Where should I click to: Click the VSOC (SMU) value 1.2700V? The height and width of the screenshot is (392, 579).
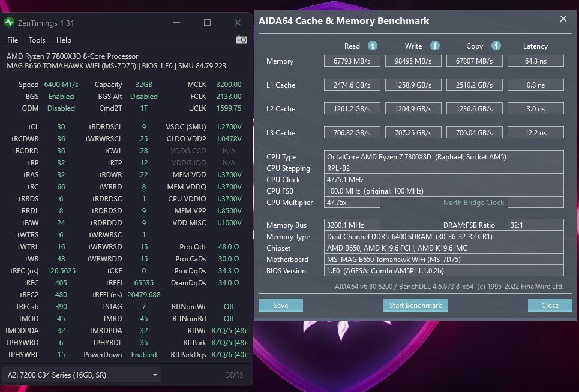click(229, 127)
